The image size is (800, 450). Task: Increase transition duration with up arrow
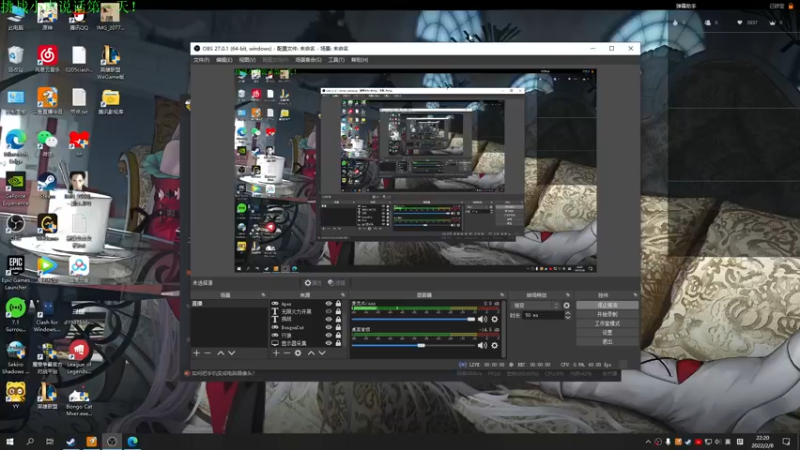coord(567,313)
